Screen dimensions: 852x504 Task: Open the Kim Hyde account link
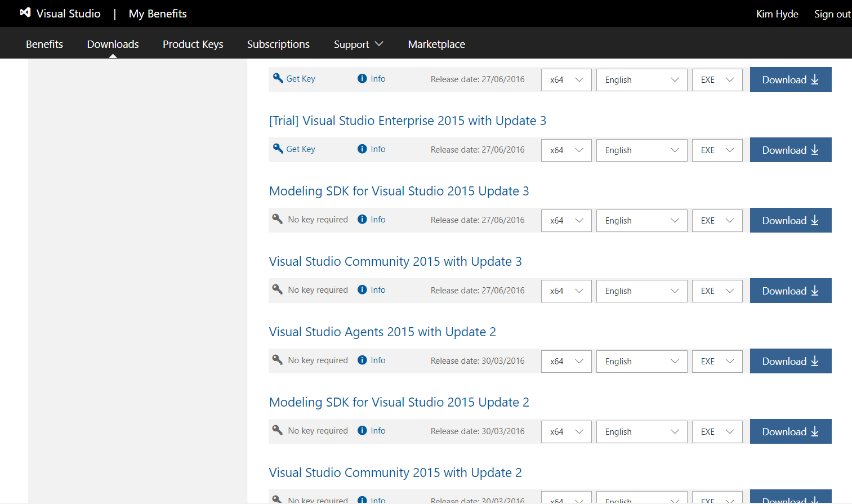pyautogui.click(x=777, y=14)
